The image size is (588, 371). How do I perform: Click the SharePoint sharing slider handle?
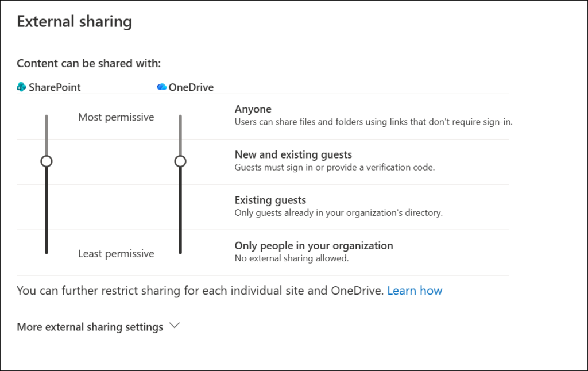pos(47,161)
